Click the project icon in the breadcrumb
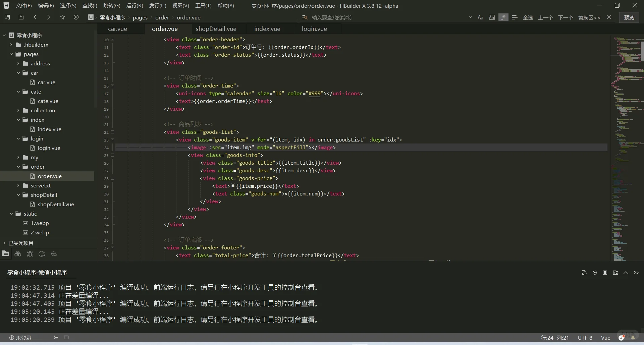Image resolution: width=644 pixels, height=345 pixels. [91, 17]
